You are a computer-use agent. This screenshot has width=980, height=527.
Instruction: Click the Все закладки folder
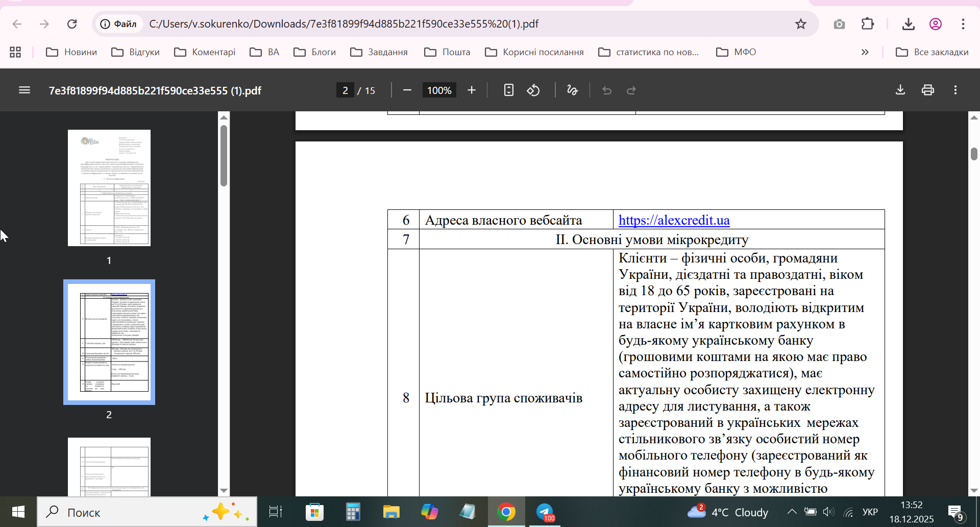[932, 52]
